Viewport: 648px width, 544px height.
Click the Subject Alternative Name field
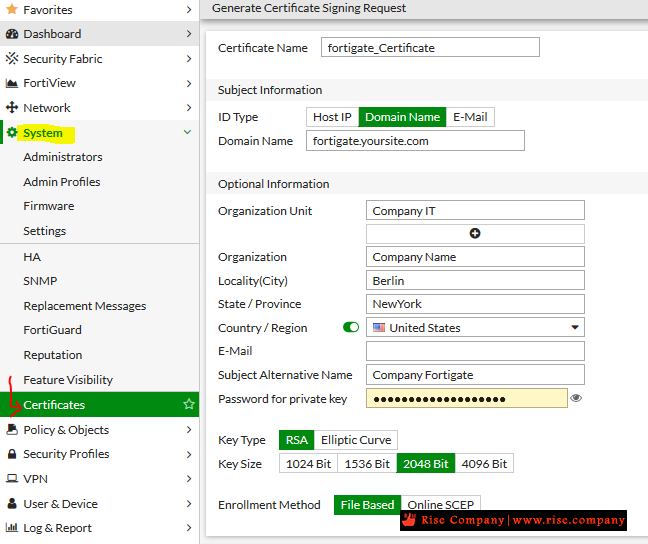tap(475, 375)
